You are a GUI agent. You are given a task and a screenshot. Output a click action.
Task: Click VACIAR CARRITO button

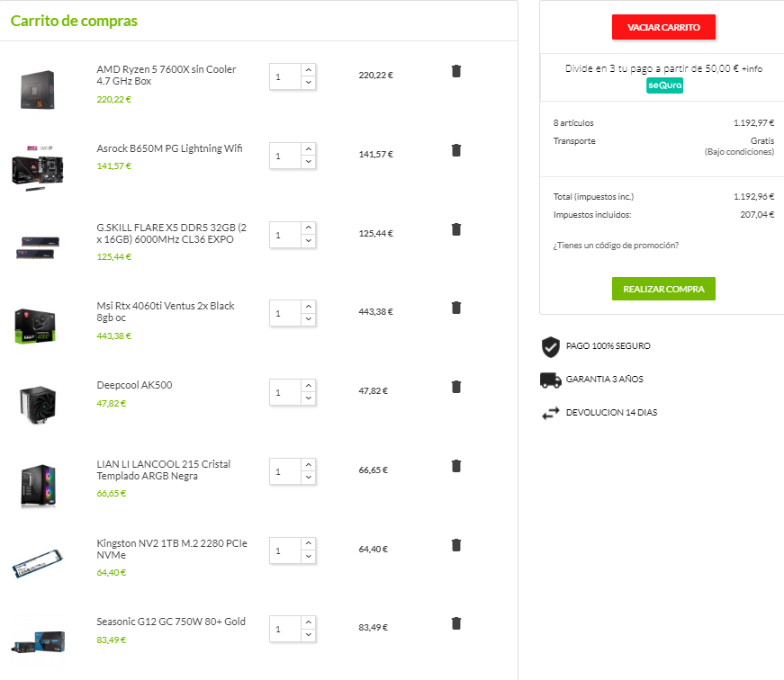(x=663, y=27)
